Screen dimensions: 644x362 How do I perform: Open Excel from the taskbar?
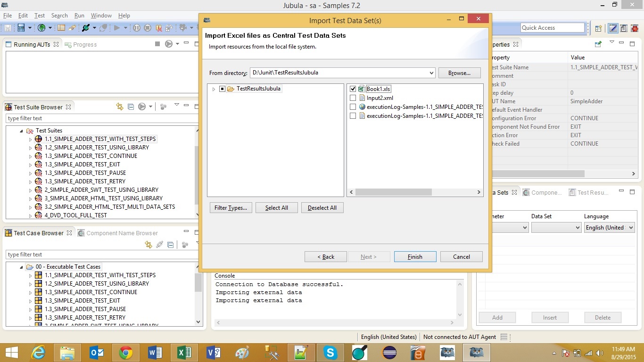[184, 353]
